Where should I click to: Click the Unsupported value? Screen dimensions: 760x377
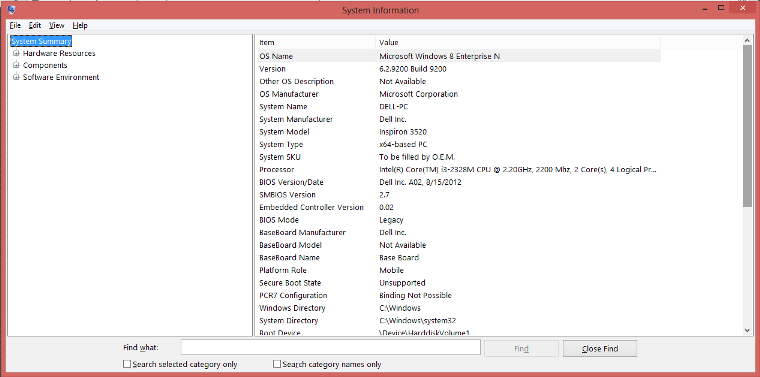point(402,283)
